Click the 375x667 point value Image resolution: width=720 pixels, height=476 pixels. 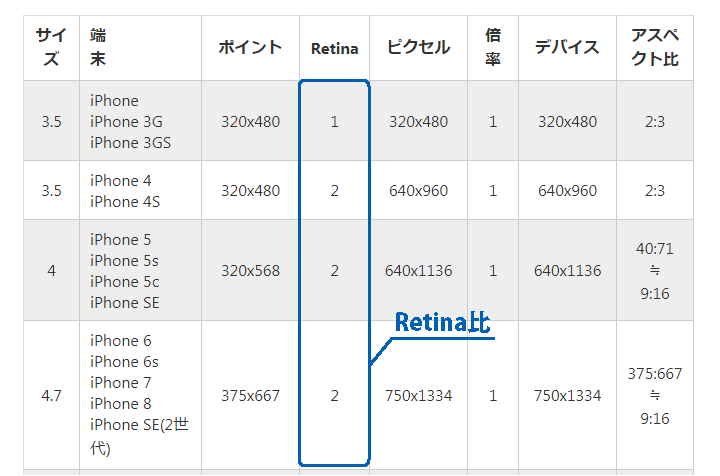(x=250, y=396)
